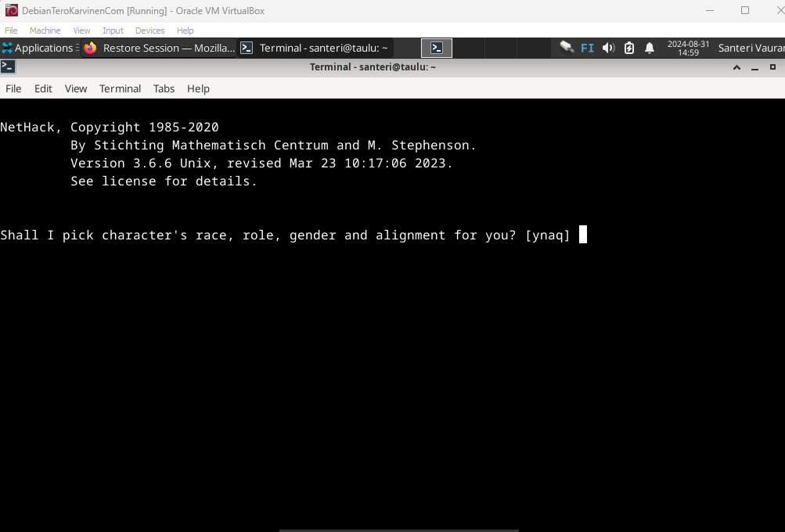Open the terminal Edit menu

(43, 88)
